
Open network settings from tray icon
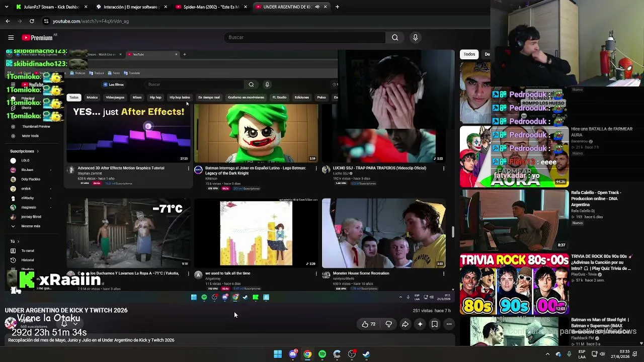click(x=594, y=354)
